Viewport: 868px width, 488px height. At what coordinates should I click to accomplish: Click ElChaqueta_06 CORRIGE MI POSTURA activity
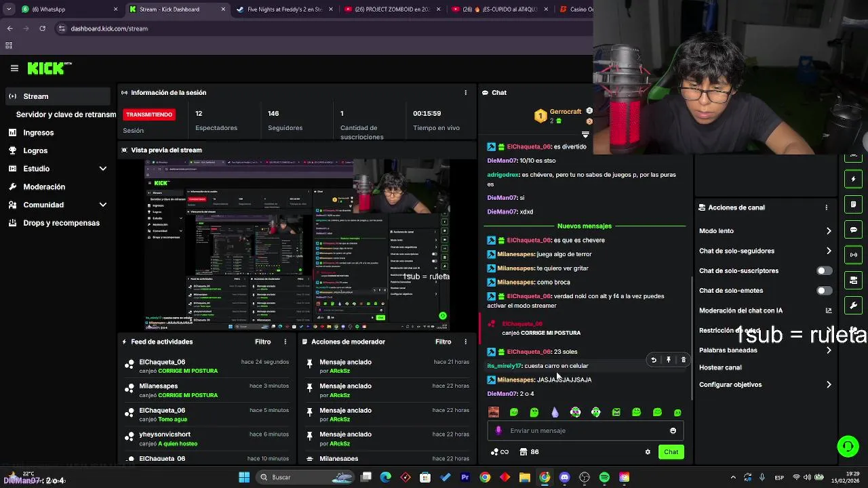(207, 367)
